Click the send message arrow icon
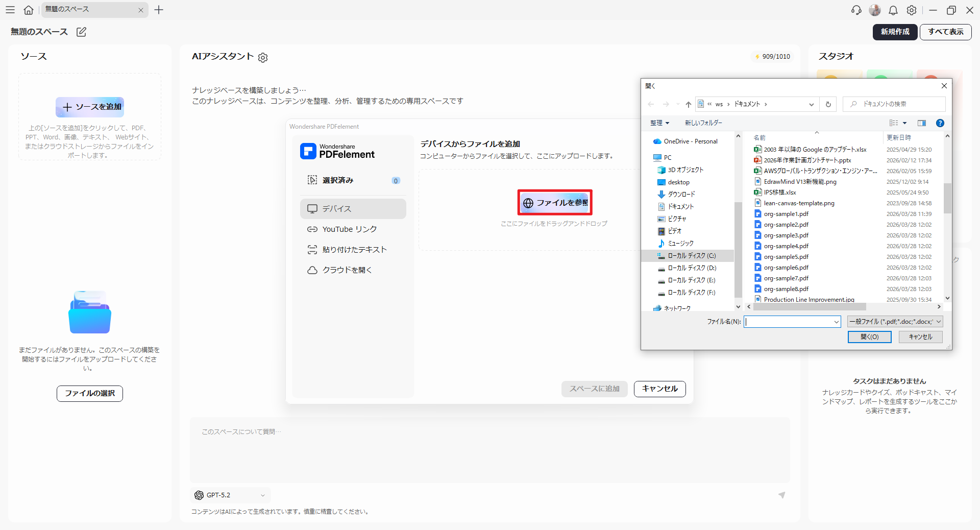This screenshot has width=980, height=530. click(x=781, y=495)
